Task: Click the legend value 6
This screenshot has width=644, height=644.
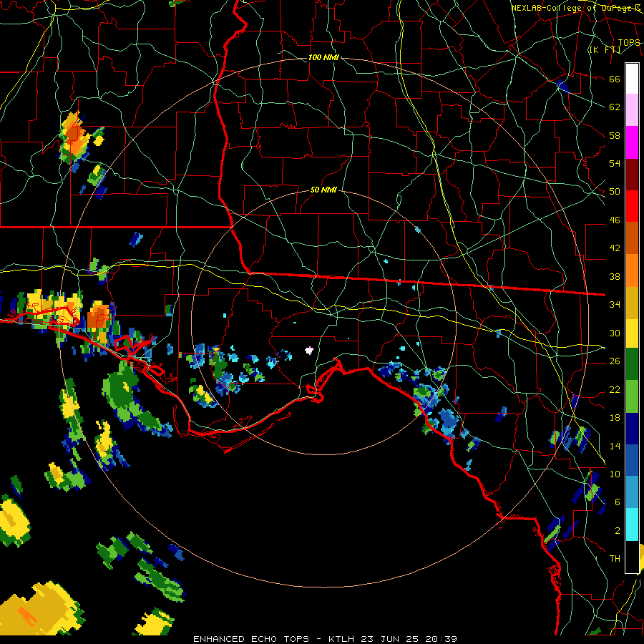Action: (x=617, y=502)
